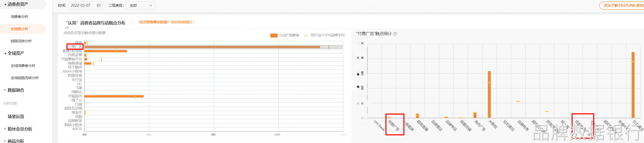The height and width of the screenshot is (143, 644).
Task: Click the AI智投 axis label
Action: [x=493, y=125]
